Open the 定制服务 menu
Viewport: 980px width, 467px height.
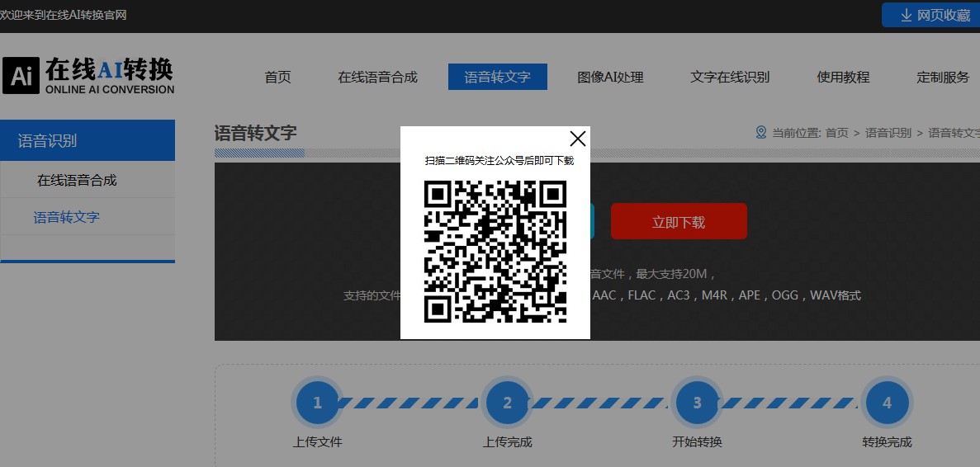[943, 78]
